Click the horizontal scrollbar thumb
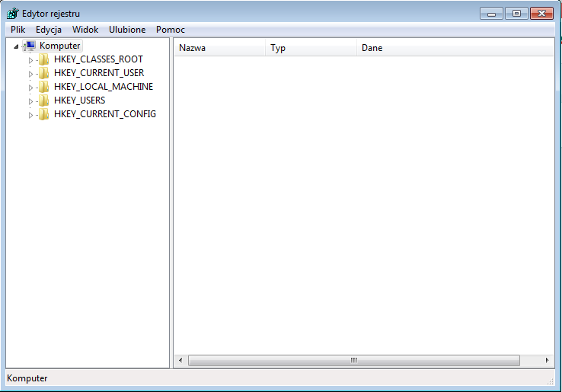The height and width of the screenshot is (392, 562). point(353,360)
